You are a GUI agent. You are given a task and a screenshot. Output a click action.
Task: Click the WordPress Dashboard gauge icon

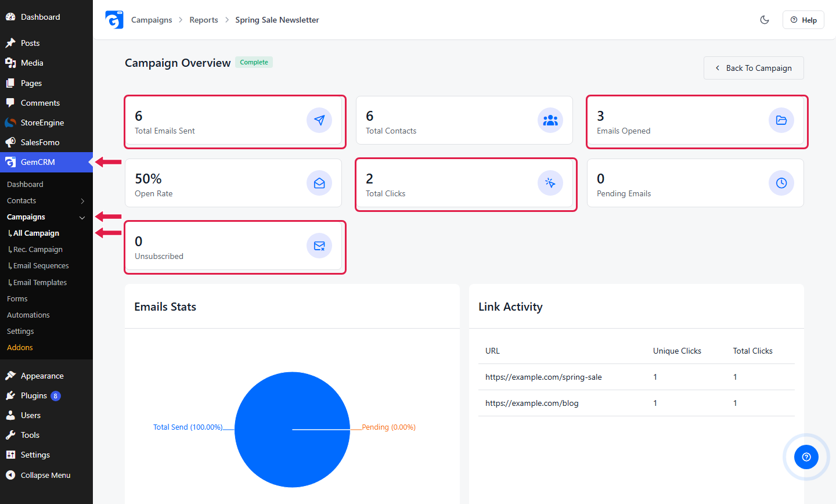(x=10, y=17)
